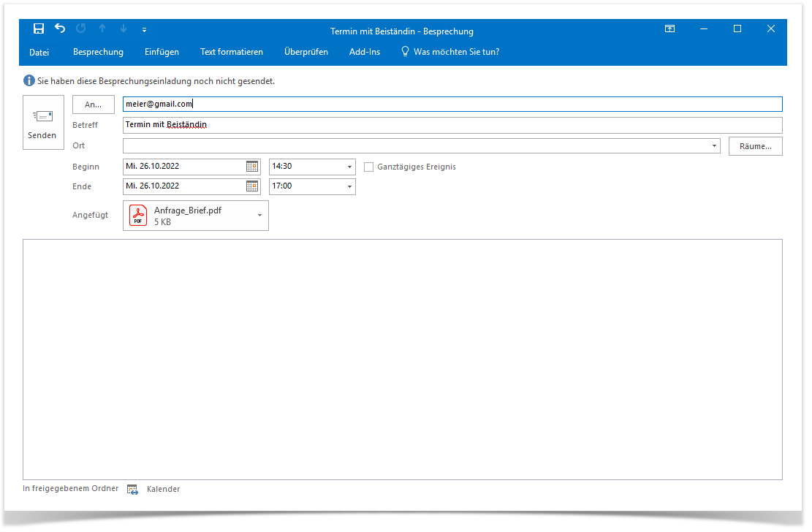Click the Betreff field 'Termin mit Beiständin'
The image size is (812, 532).
pyautogui.click(x=452, y=125)
